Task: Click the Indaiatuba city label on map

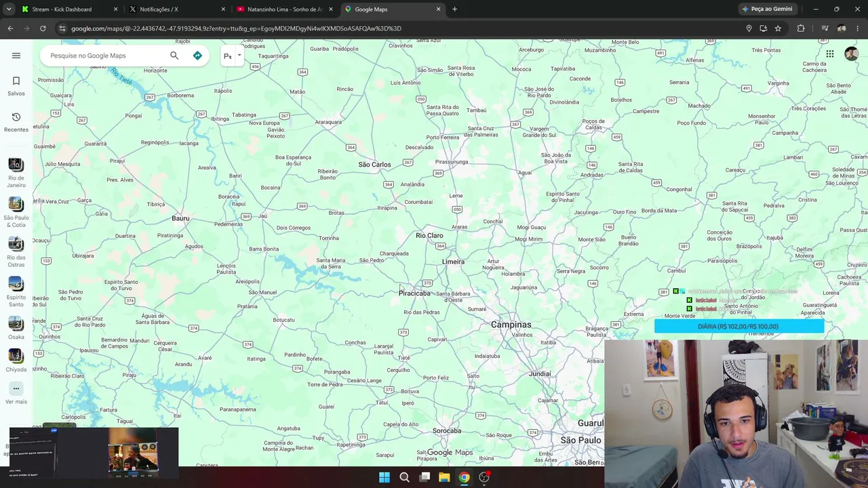Action: point(488,357)
